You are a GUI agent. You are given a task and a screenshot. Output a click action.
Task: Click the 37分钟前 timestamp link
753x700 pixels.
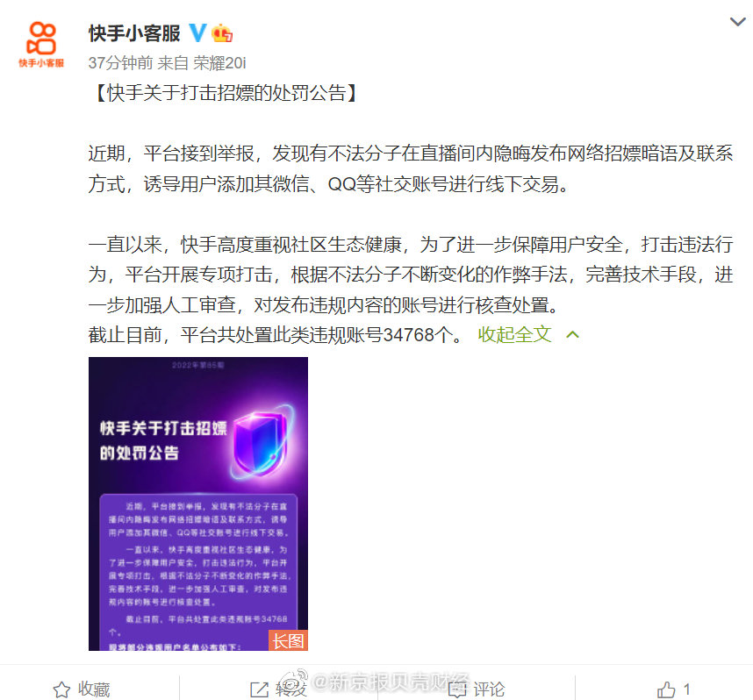[120, 62]
